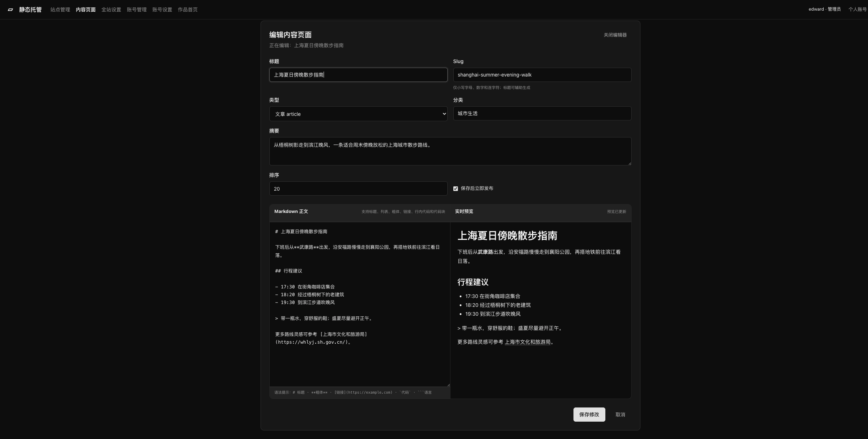
Task: Click 关闭编辑器 button
Action: [x=615, y=35]
